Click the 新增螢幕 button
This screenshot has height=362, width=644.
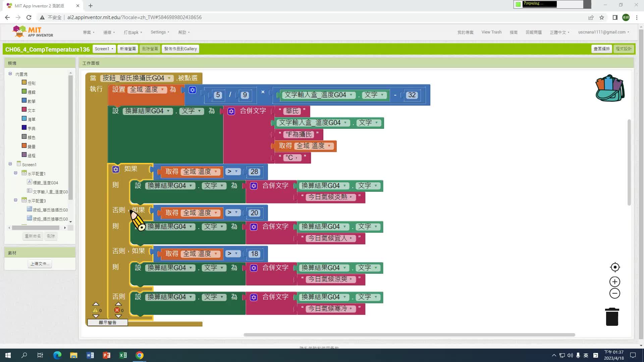pos(128,49)
